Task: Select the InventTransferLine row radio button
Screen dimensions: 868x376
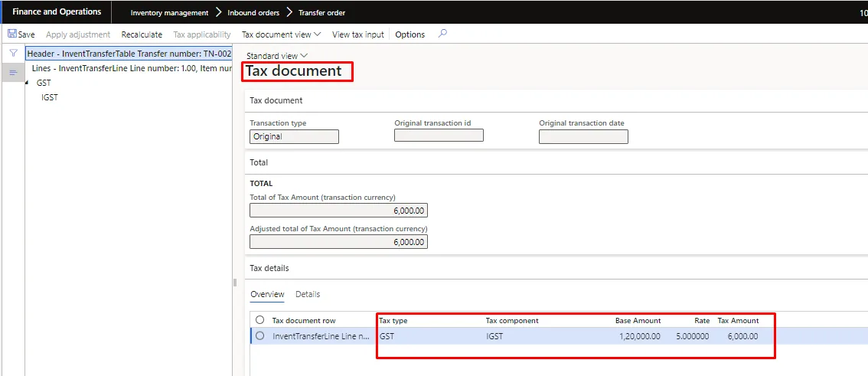Action: (x=260, y=335)
